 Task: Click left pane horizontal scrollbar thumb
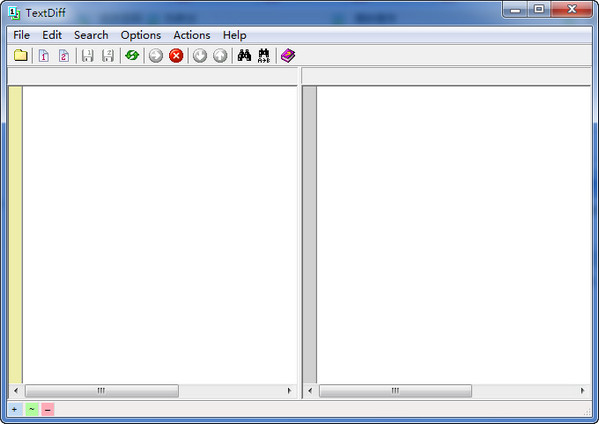pos(102,391)
